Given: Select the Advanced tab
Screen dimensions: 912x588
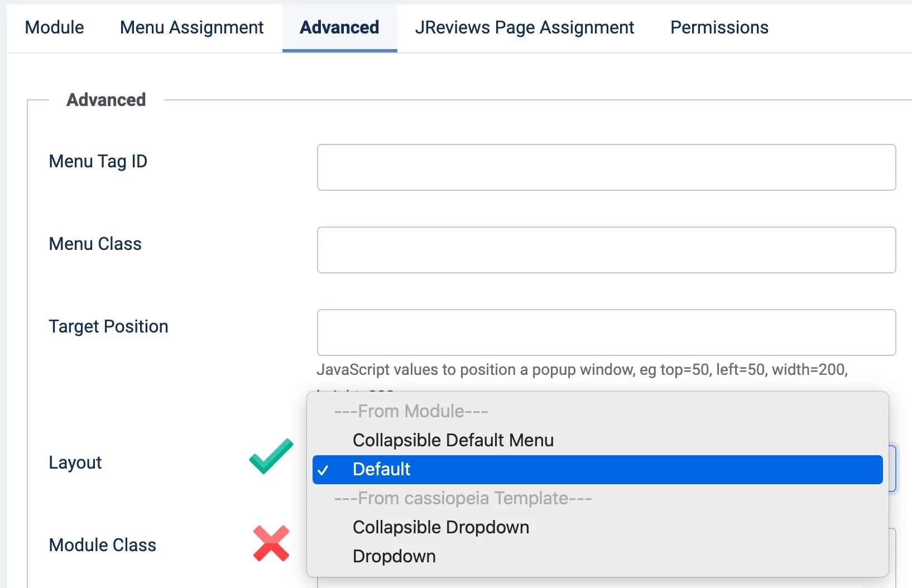Looking at the screenshot, I should [x=339, y=27].
